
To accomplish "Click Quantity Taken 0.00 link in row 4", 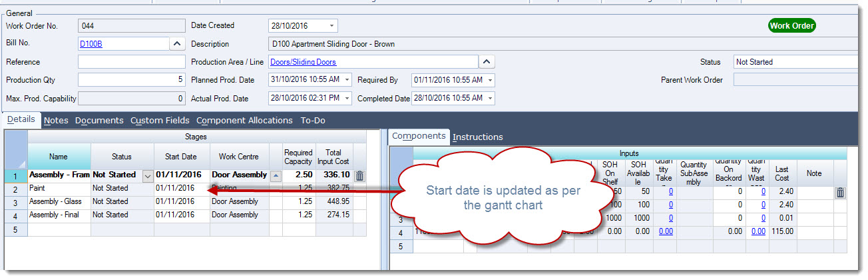I will tap(666, 231).
